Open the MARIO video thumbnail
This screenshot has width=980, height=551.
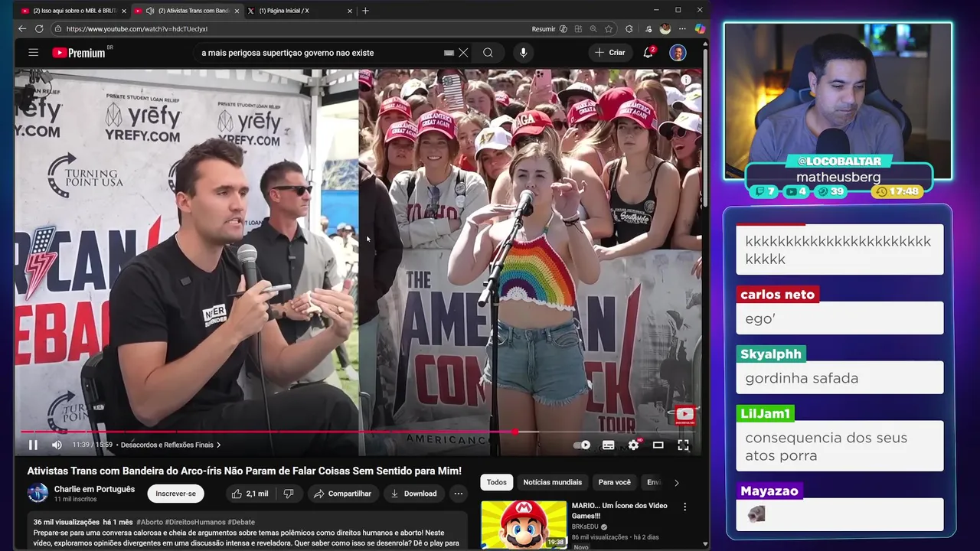[524, 524]
